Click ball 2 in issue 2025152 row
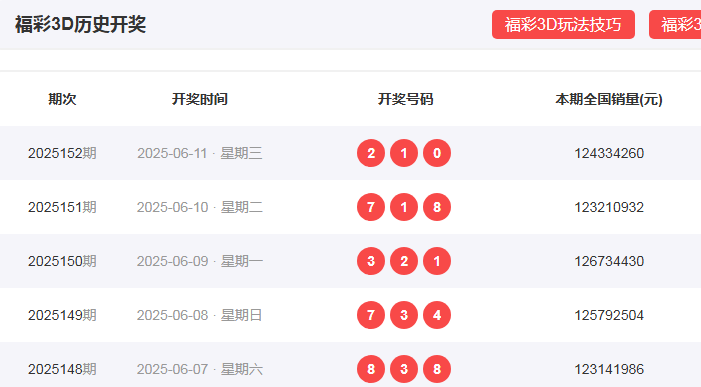The width and height of the screenshot is (701, 387). tap(371, 153)
